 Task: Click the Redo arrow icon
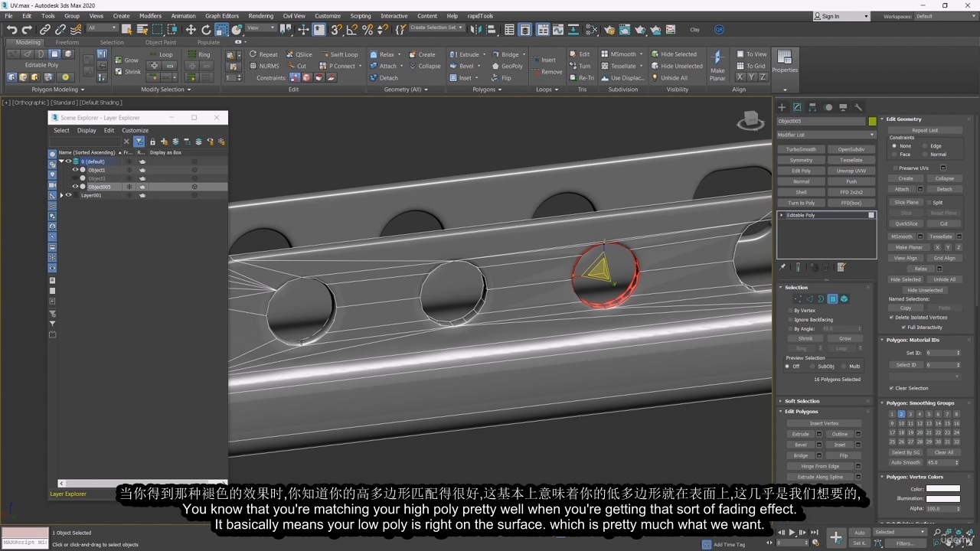pos(27,30)
